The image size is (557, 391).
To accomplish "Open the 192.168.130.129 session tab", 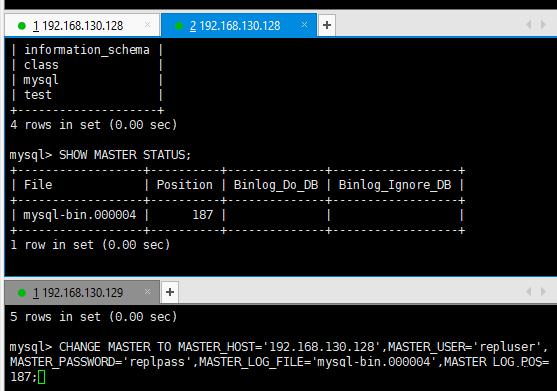I will pyautogui.click(x=82, y=293).
